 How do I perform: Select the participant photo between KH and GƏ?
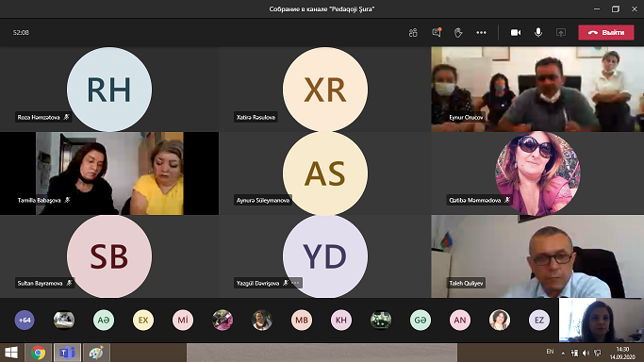coord(381,320)
